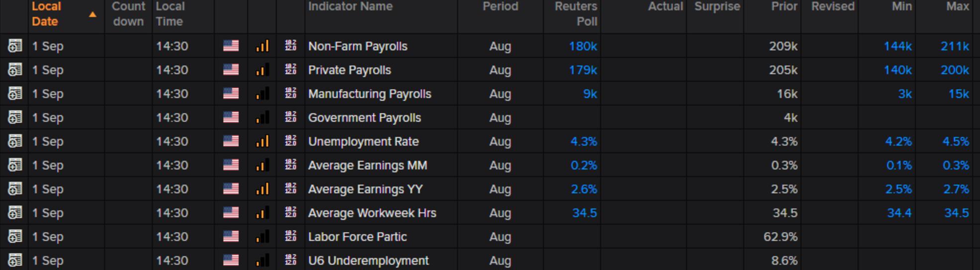Open Average Workweek Hrs indicator
Screen dimensions: 980x270
372,213
